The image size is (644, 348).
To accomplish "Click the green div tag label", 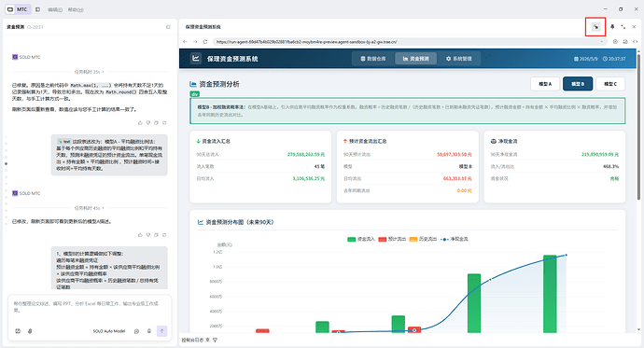I will tap(195, 94).
